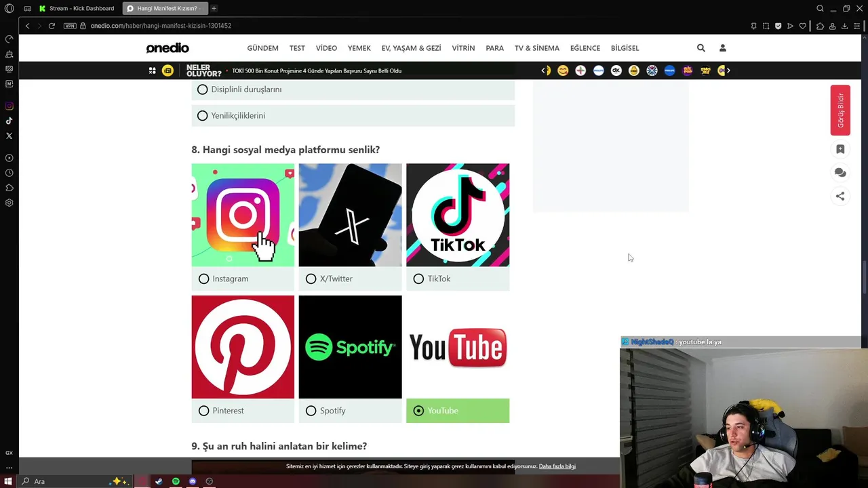Open new browser tab with plus button
The width and height of the screenshot is (868, 488).
pyautogui.click(x=214, y=8)
